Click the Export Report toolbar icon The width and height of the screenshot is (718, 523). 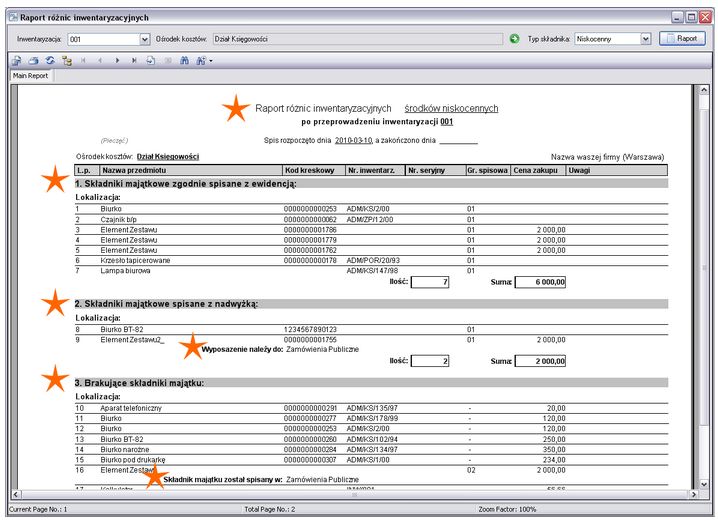click(x=18, y=61)
